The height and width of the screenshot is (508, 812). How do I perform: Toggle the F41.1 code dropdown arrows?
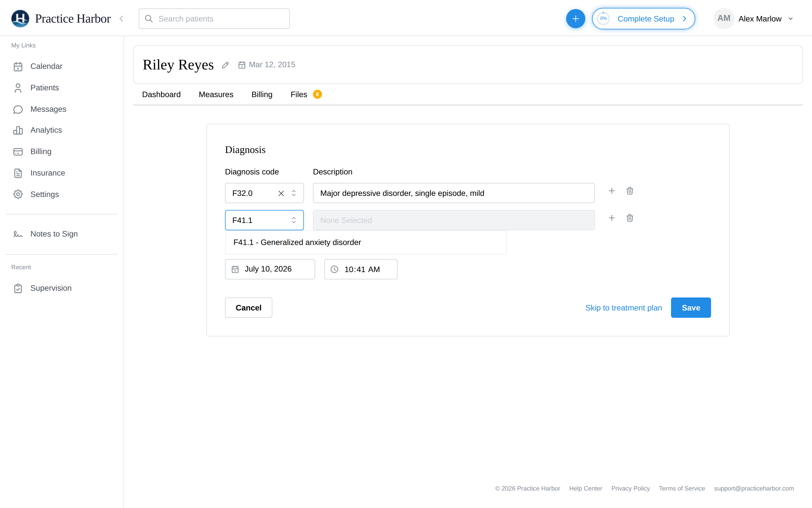click(294, 220)
